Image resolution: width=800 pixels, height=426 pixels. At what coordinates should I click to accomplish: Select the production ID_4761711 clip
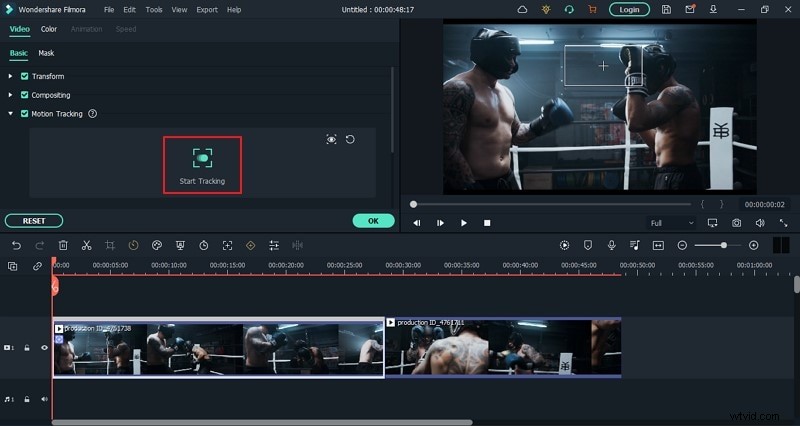[x=503, y=347]
